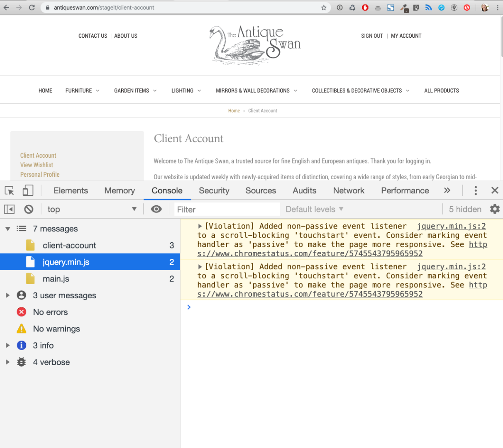Open Client Account in the sidebar

click(38, 155)
